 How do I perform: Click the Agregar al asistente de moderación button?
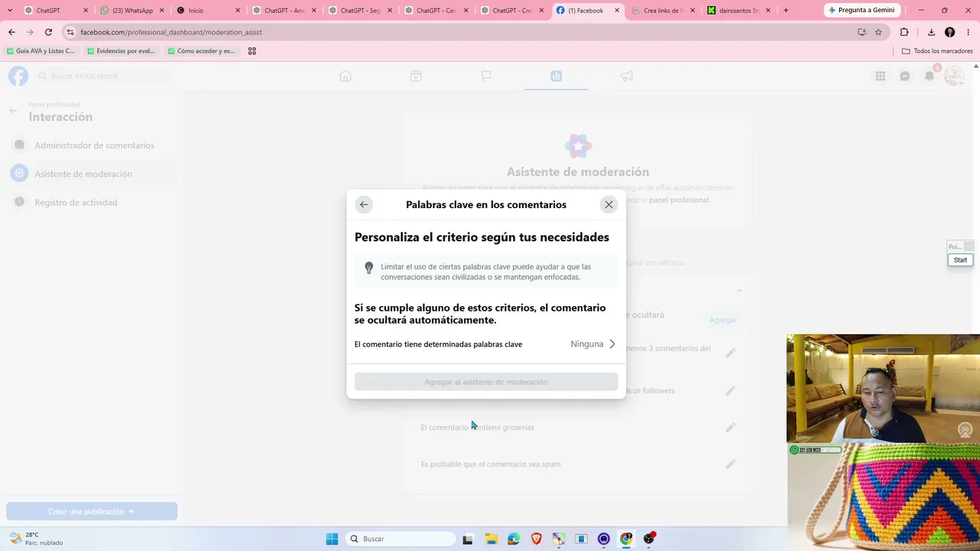coord(486,382)
